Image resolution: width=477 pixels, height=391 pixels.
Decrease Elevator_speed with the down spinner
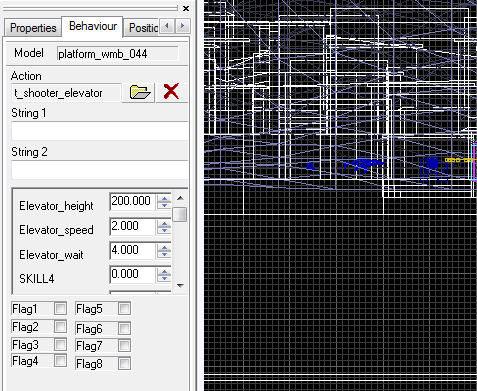[x=164, y=230]
